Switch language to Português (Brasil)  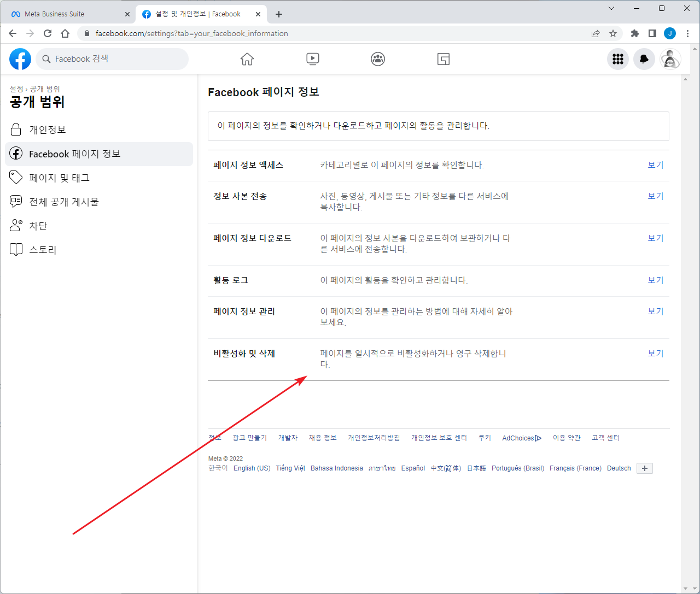[x=518, y=468]
